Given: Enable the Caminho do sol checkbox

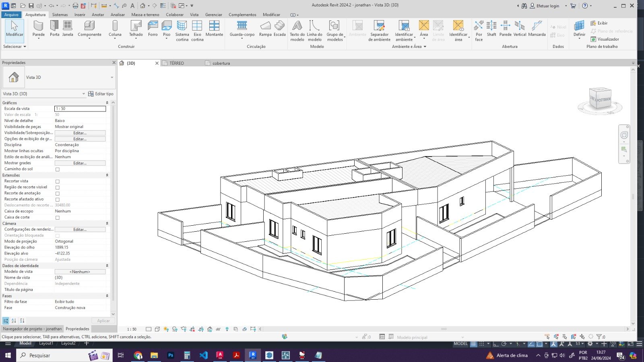Looking at the screenshot, I should tap(58, 169).
